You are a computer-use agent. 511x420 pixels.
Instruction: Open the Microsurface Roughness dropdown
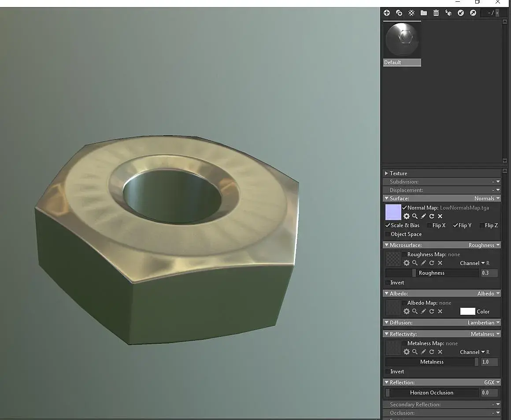[x=484, y=245]
